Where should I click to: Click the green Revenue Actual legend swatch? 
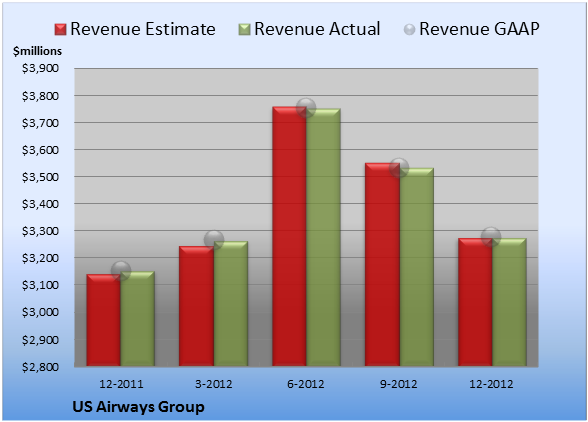pos(244,29)
